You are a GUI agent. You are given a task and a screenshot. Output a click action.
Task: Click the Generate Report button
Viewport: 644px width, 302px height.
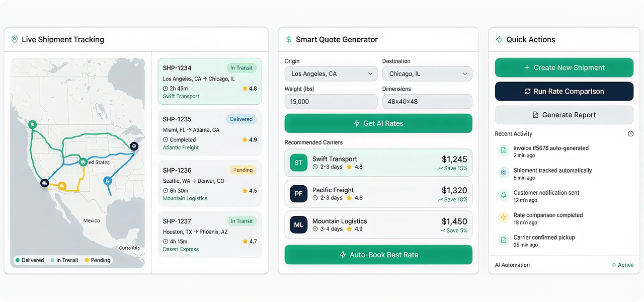(x=564, y=115)
